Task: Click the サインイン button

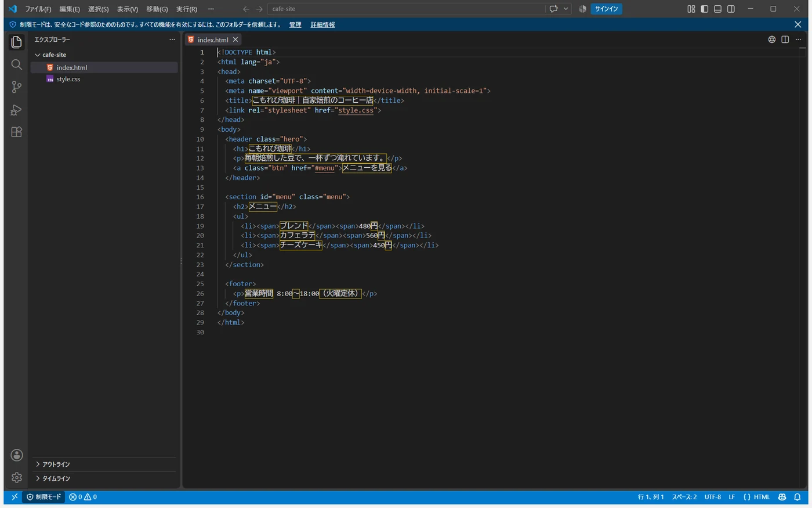Action: pyautogui.click(x=606, y=9)
